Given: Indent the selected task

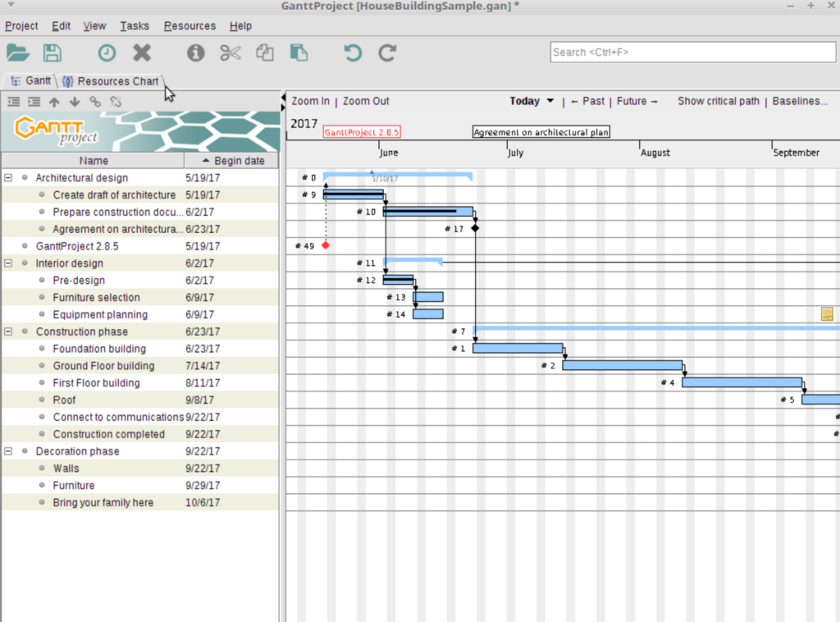Looking at the screenshot, I should click(x=34, y=101).
